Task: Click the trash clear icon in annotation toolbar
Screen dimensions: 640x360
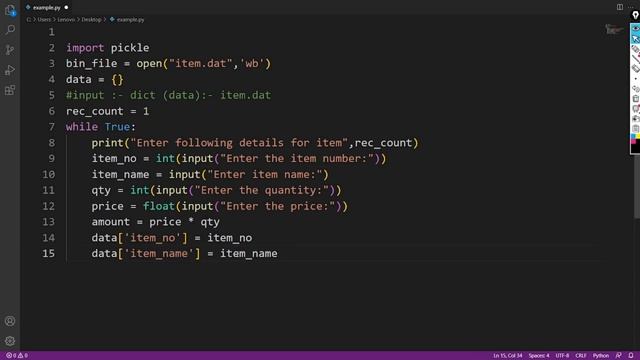Action: coord(636,99)
